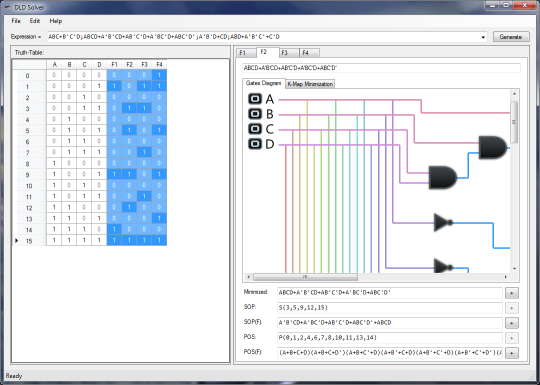The width and height of the screenshot is (540, 385).
Task: Toggle the input C switch icon
Action: [255, 129]
